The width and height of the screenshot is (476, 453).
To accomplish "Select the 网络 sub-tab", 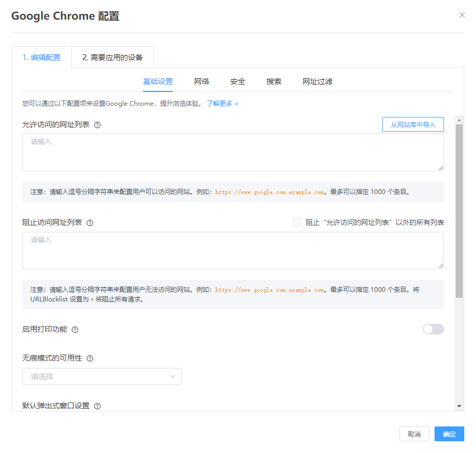I will tap(202, 82).
